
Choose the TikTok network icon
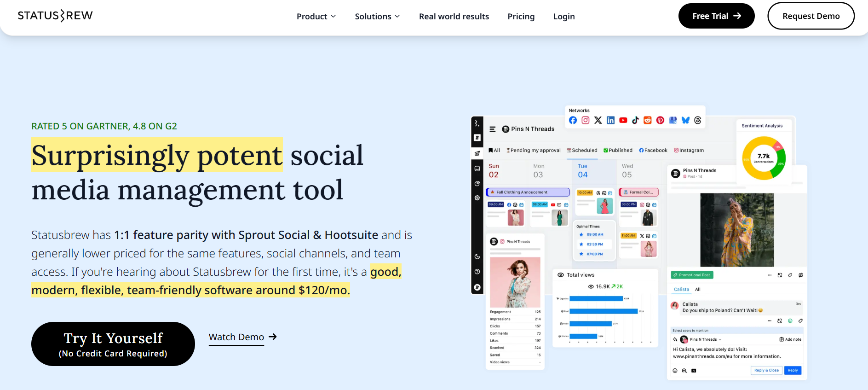point(635,120)
